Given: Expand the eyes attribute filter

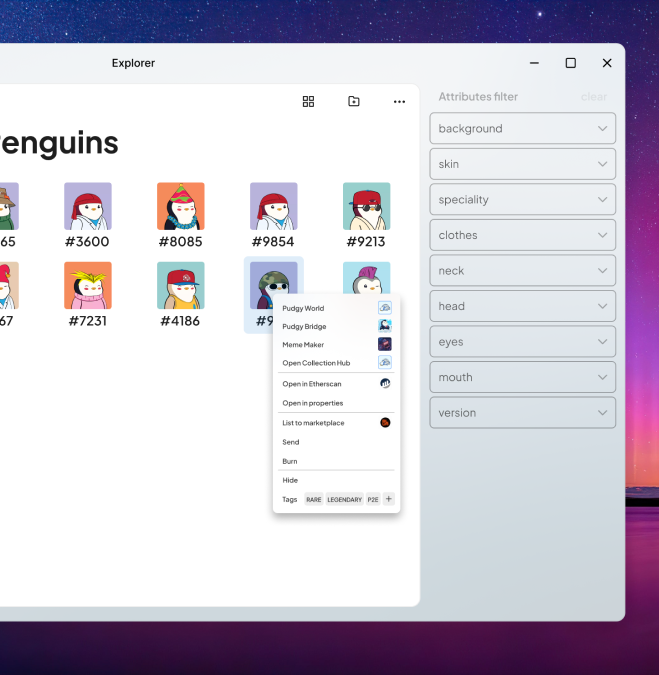Looking at the screenshot, I should point(523,341).
